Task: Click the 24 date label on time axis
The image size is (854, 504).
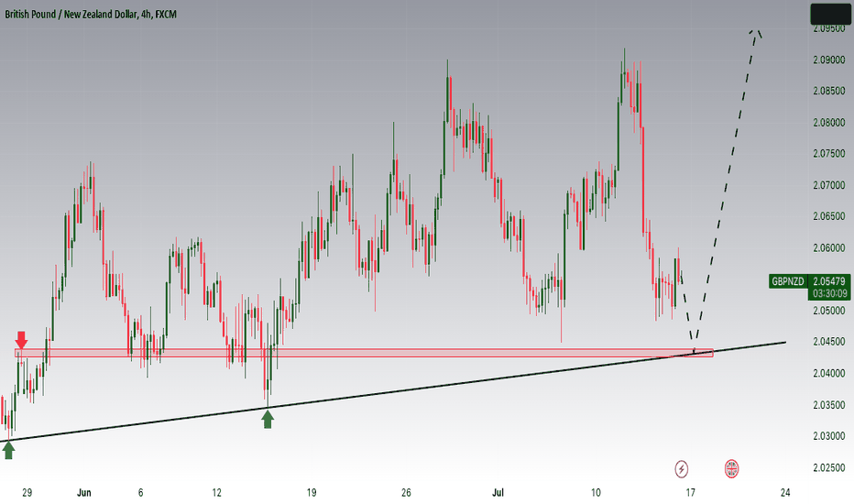Action: click(x=785, y=493)
